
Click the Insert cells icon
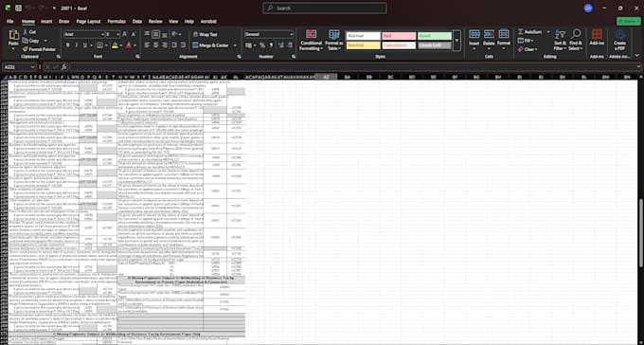coord(474,41)
